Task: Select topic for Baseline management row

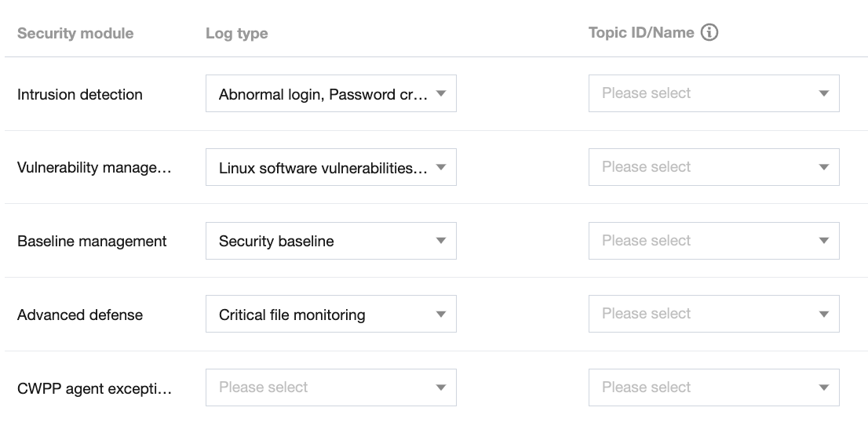Action: (713, 241)
